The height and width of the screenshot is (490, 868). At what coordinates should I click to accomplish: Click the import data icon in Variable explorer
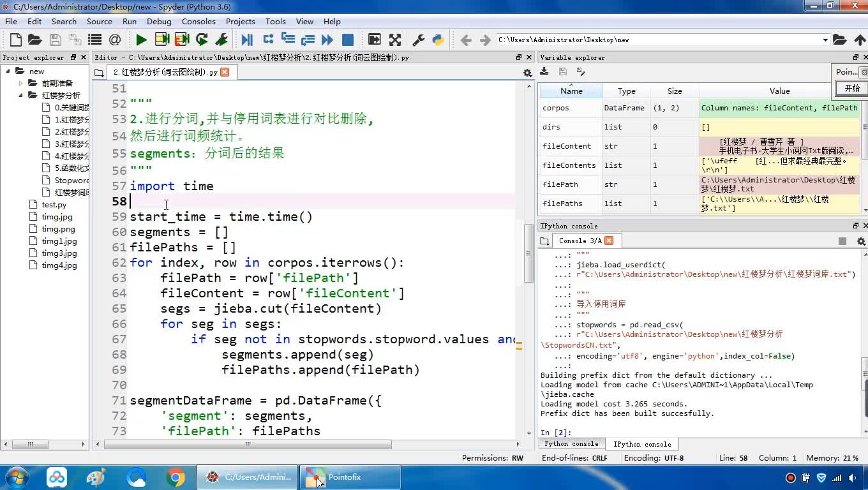(x=544, y=71)
